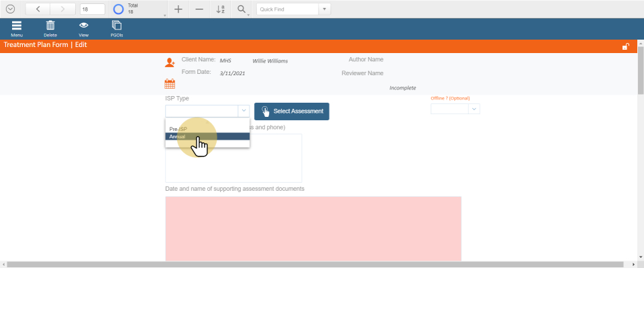Click the Delete trash icon
This screenshot has height=315, width=644.
coord(50,26)
